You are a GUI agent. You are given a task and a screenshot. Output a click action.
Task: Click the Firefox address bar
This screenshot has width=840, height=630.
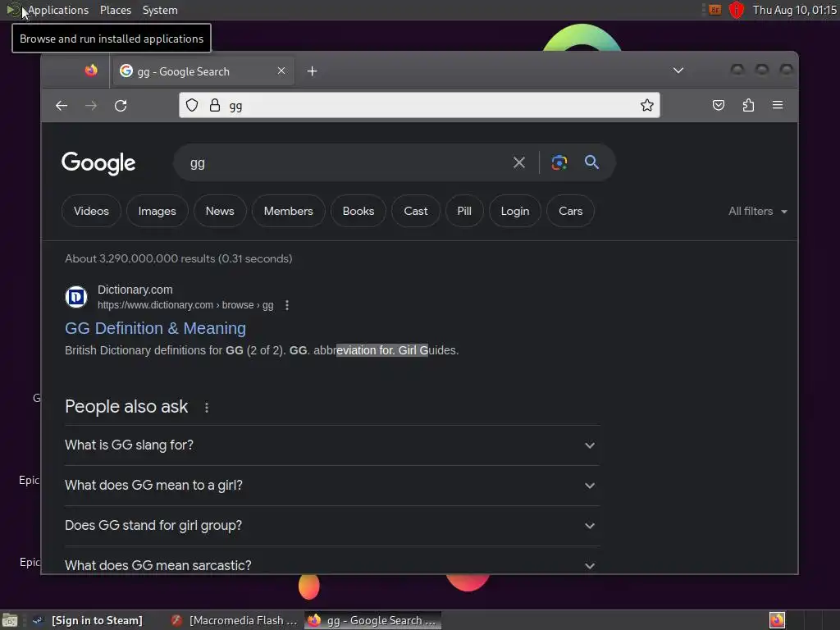419,105
